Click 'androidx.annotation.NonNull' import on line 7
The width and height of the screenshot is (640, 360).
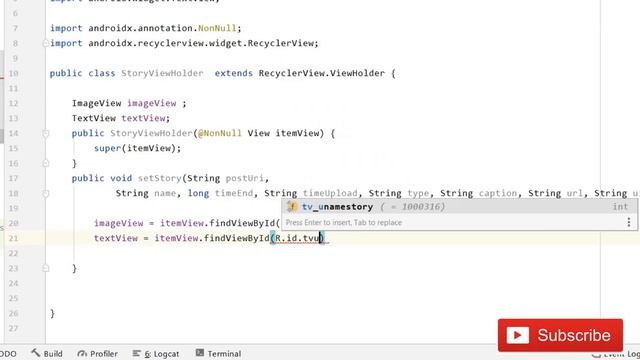pos(162,28)
